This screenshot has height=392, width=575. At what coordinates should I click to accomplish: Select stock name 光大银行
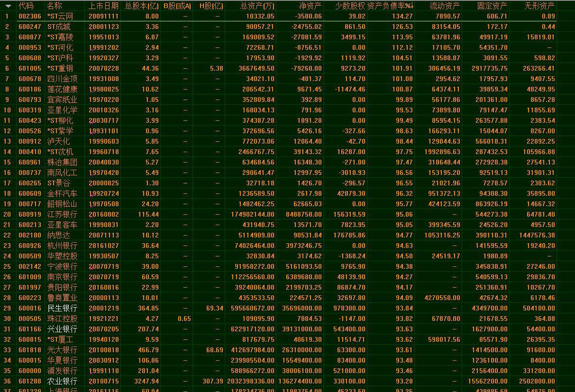[x=62, y=350]
